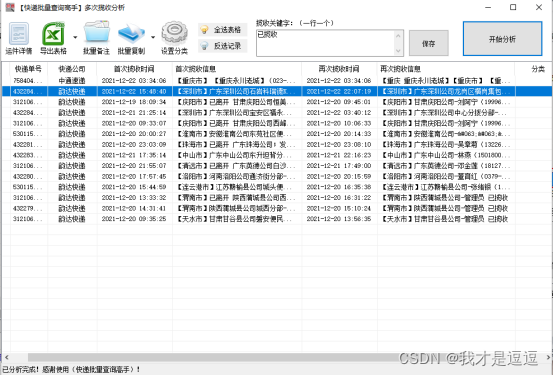This screenshot has width=554, height=376.
Task: Expand the dropdown arrow beside 导出表格
Action: pos(75,37)
